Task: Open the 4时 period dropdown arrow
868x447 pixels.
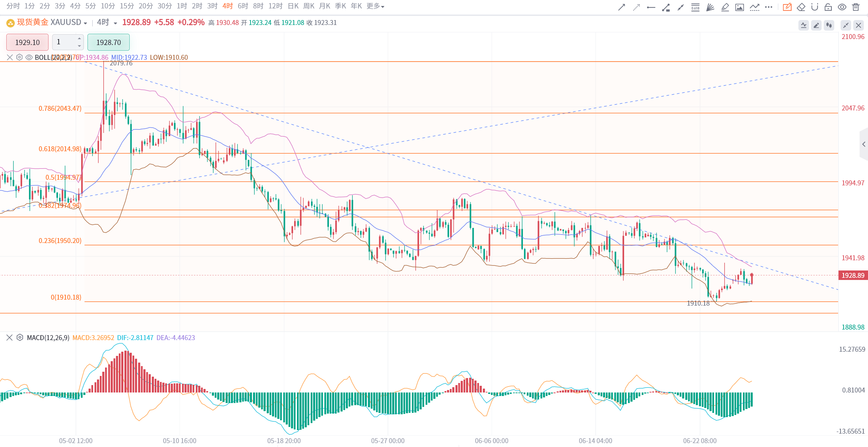Action: coord(115,23)
